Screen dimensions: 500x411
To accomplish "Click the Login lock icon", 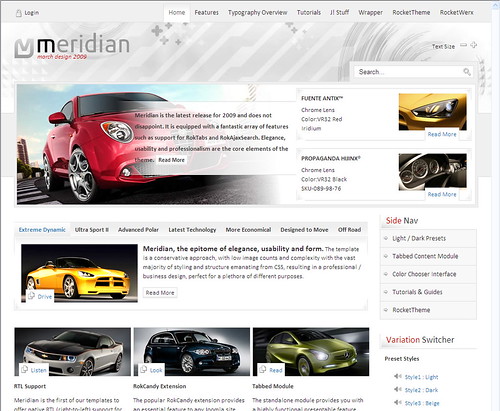I will click(x=19, y=13).
